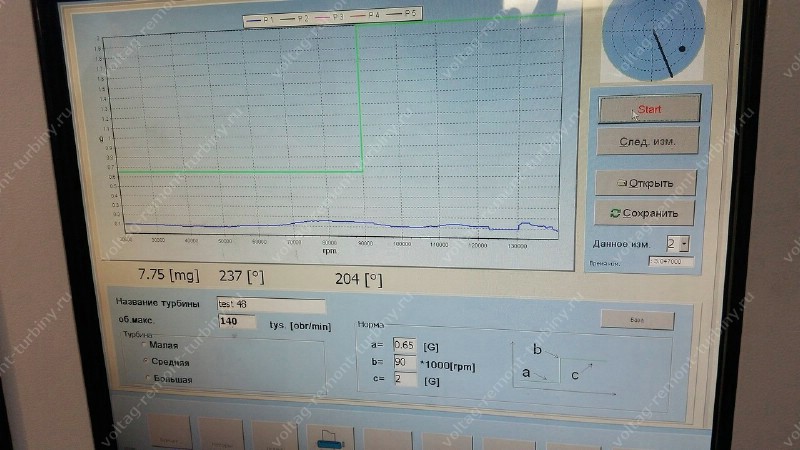Click the База button
Image resolution: width=800 pixels, height=450 pixels.
(x=637, y=320)
